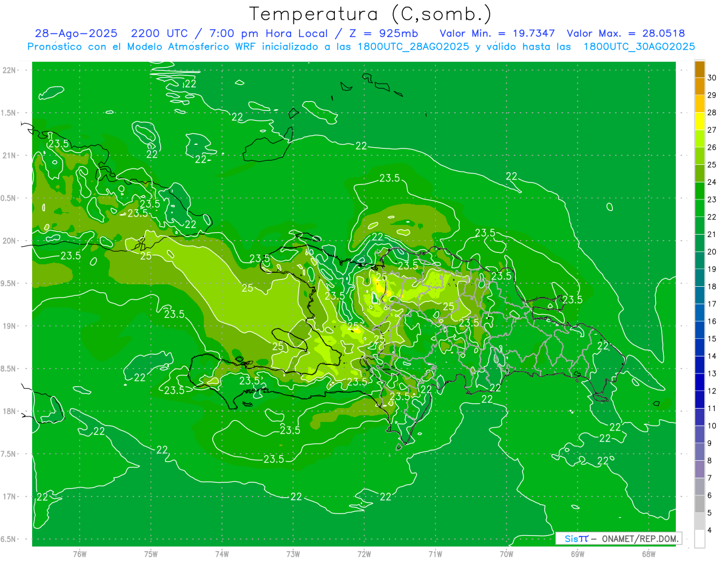Click the "19N" latitude axis label
This screenshot has height=562, width=728.
pos(9,326)
